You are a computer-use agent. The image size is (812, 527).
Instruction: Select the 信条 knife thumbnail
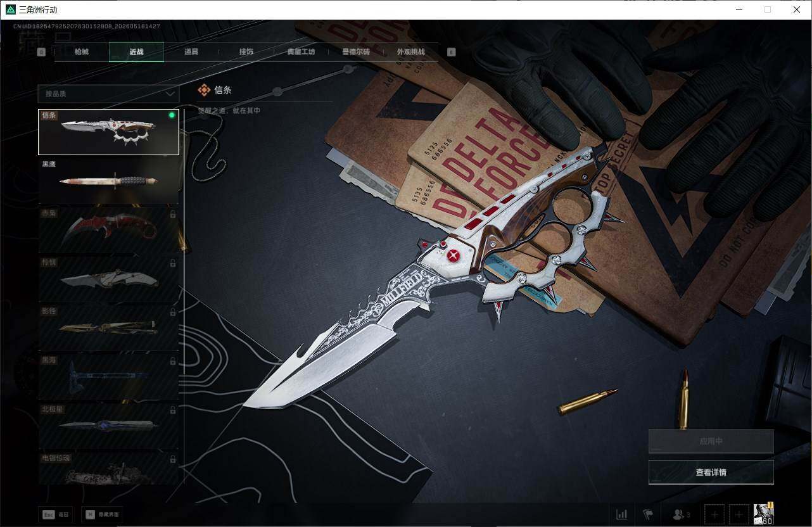click(108, 132)
